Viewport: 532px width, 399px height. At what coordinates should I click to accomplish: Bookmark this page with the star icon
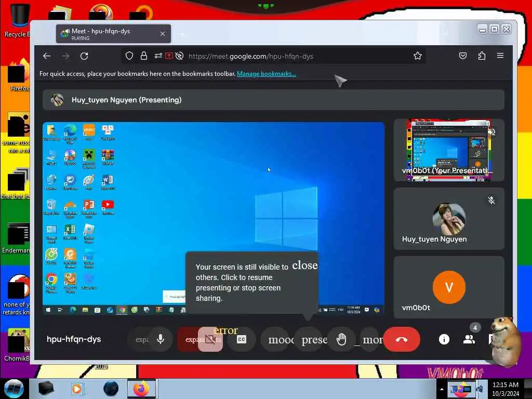[x=418, y=56]
